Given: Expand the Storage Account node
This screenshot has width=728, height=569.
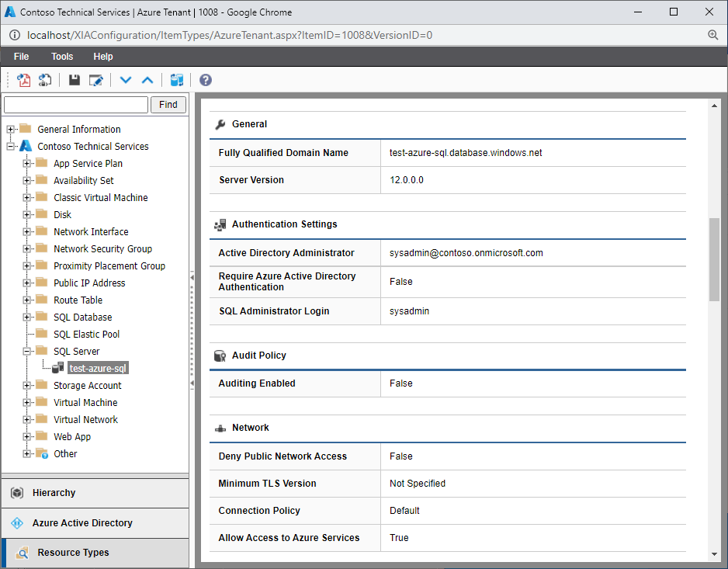Looking at the screenshot, I should (26, 386).
